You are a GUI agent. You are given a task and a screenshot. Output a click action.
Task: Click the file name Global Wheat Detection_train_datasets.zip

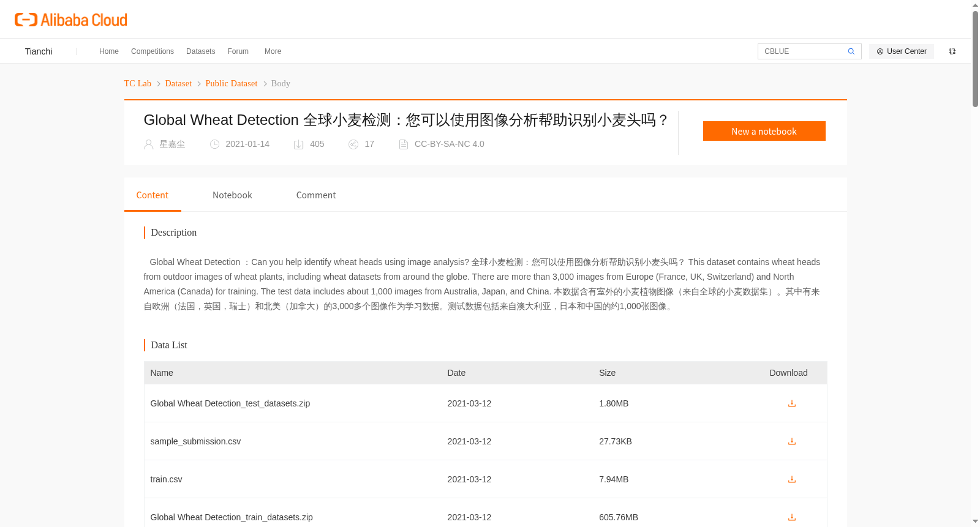pos(232,517)
